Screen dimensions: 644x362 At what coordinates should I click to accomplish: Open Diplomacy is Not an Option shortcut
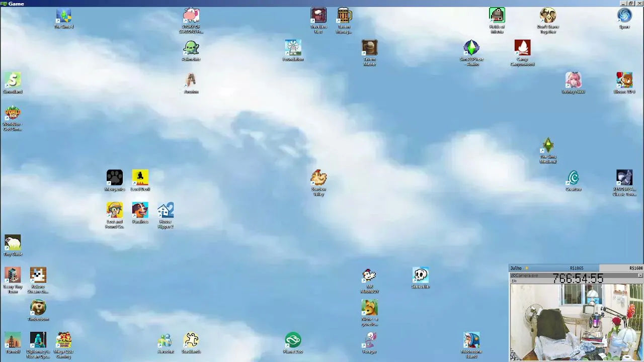tap(38, 340)
